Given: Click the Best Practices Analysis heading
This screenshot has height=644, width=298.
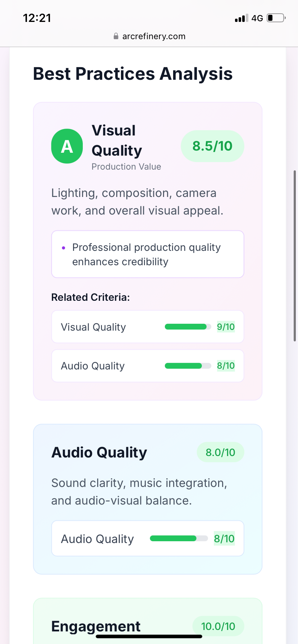Looking at the screenshot, I should click(x=133, y=74).
